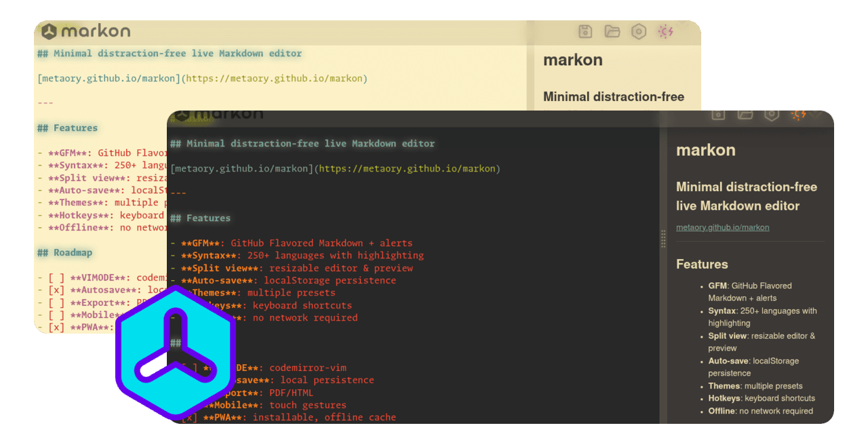Click '**Auto-save**: localStorage persistence' in dark editor
Viewport: 868px width, 434px height.
click(283, 281)
